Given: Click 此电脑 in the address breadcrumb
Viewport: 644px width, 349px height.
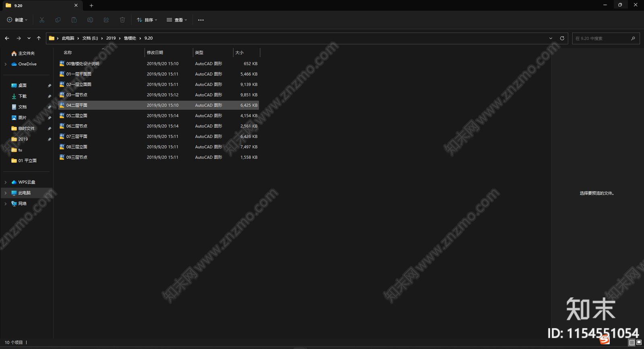Looking at the screenshot, I should pos(68,38).
